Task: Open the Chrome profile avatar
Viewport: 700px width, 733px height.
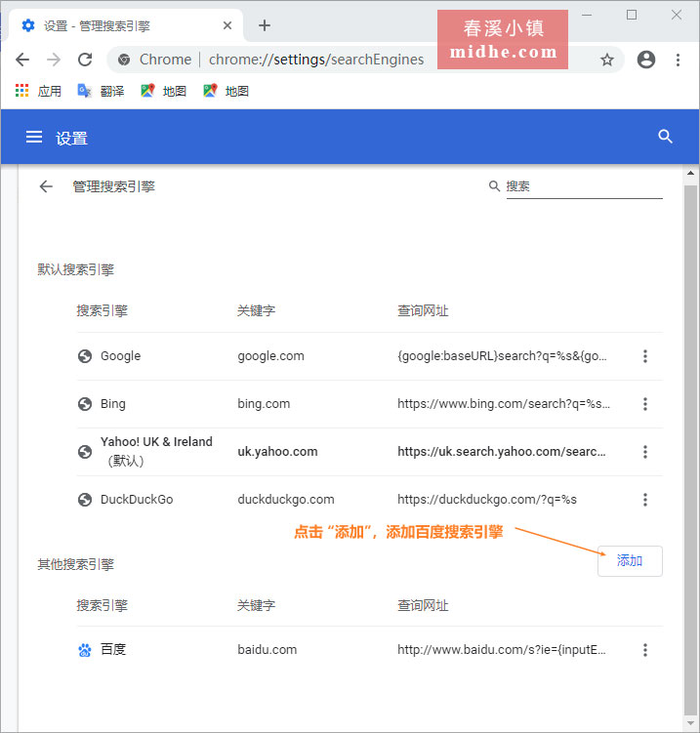Action: click(x=645, y=60)
